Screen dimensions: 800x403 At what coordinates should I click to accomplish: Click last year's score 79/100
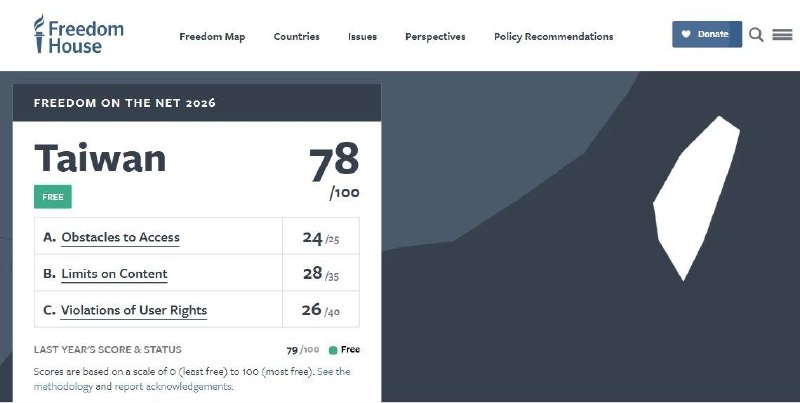tap(303, 350)
